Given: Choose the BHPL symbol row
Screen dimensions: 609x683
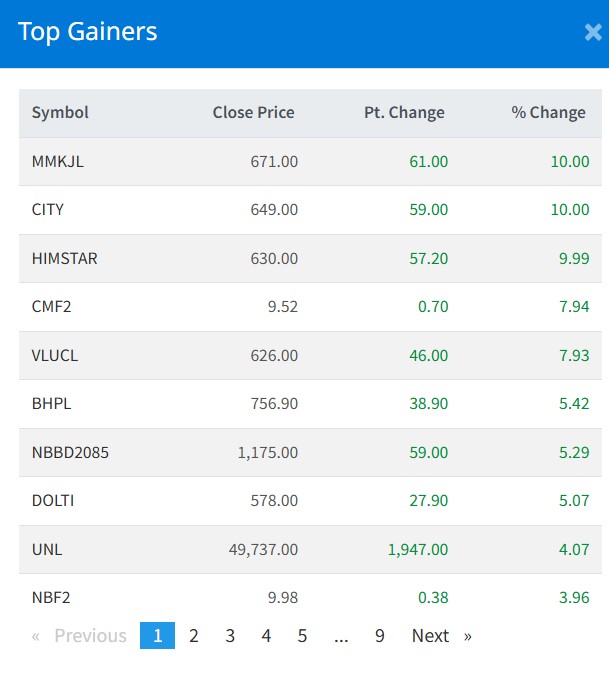Looking at the screenshot, I should click(52, 404).
